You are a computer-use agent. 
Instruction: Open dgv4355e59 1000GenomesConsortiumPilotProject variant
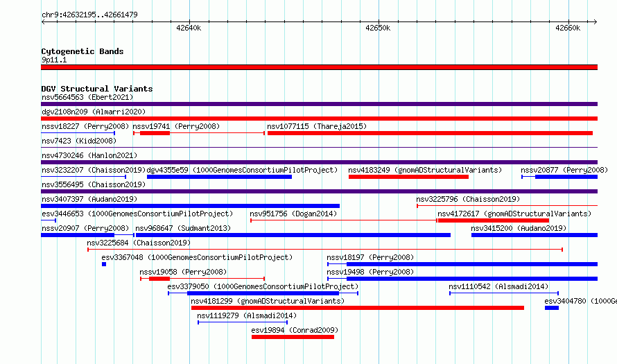point(242,170)
